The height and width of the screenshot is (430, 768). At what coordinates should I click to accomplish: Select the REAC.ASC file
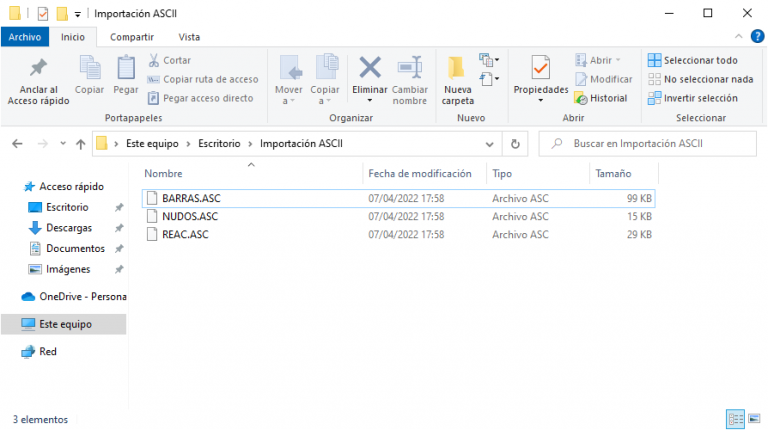point(398,235)
